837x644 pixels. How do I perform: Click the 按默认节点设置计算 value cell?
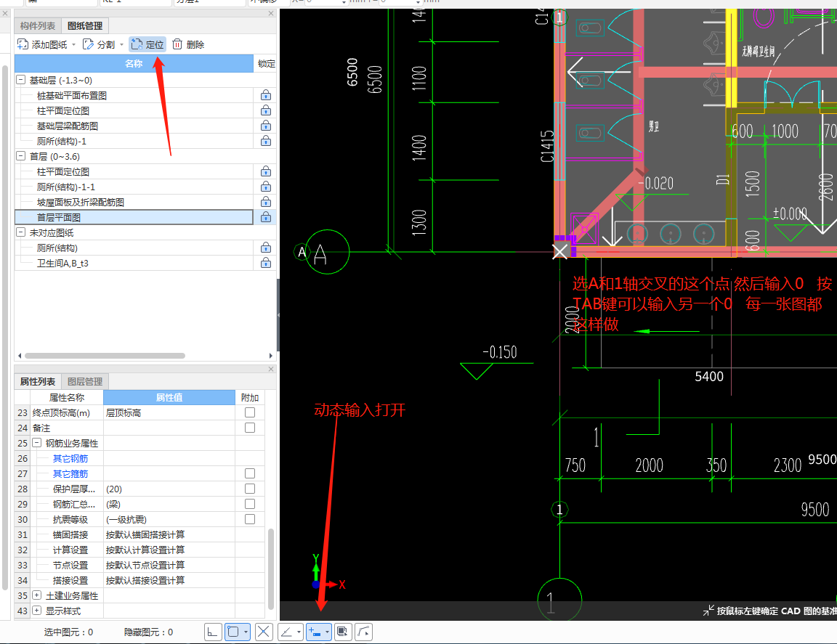point(169,565)
